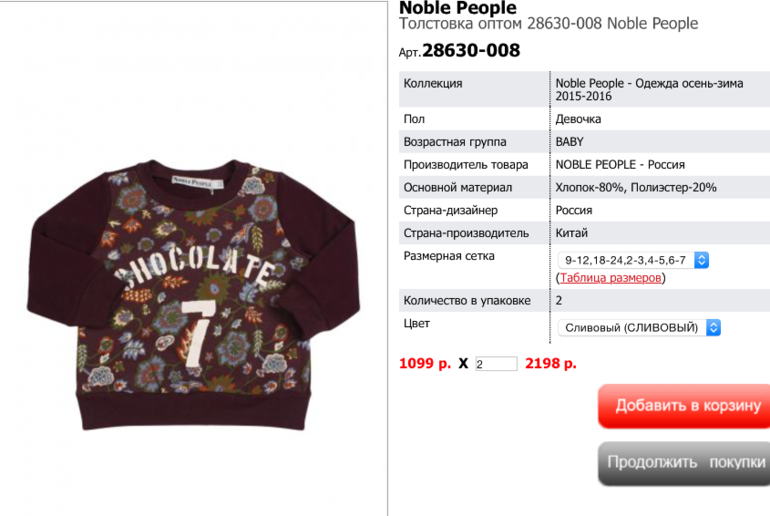This screenshot has width=770, height=516.
Task: Click the size dropdown blue arrow stepper
Action: point(701,260)
